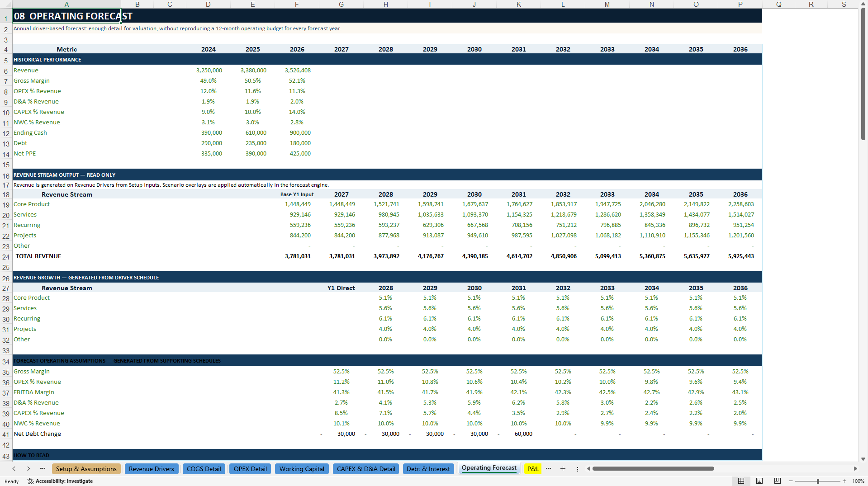Click zoom out minus icon

(x=791, y=481)
